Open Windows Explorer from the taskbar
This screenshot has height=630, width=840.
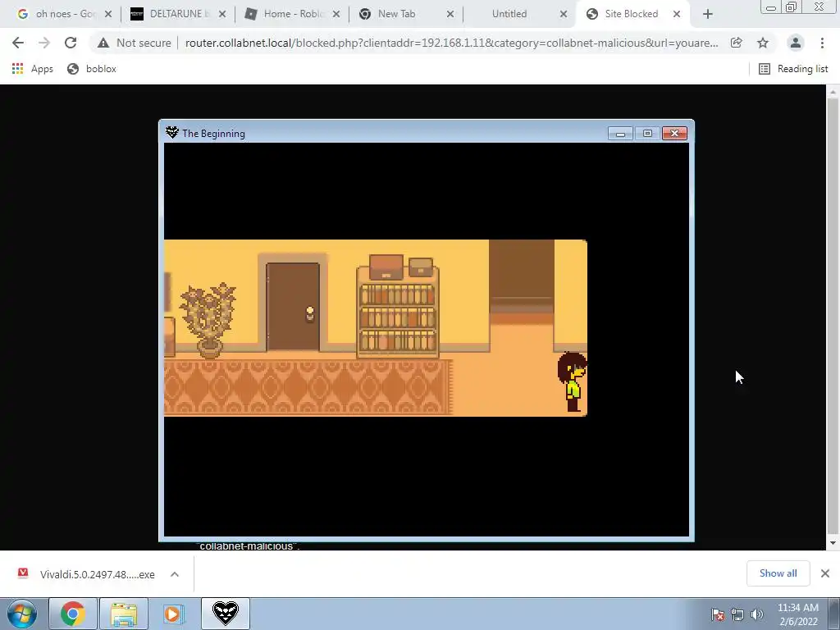pos(124,614)
